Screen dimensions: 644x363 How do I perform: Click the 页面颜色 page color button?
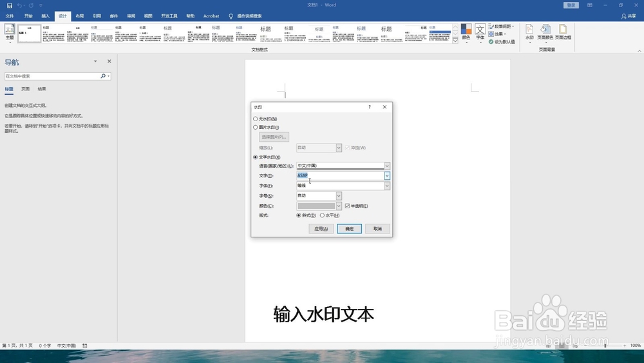pos(545,34)
